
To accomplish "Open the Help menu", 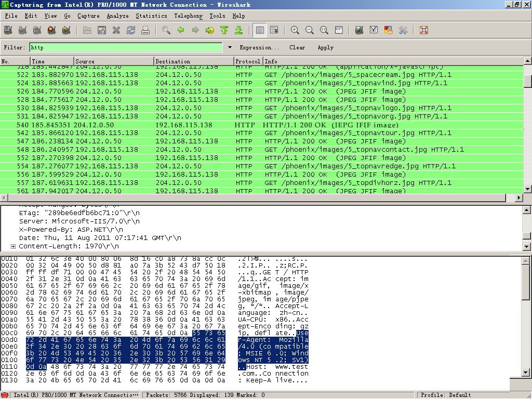I will click(x=238, y=16).
